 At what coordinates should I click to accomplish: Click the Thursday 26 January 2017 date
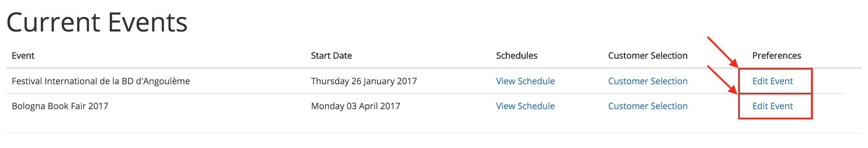point(364,81)
